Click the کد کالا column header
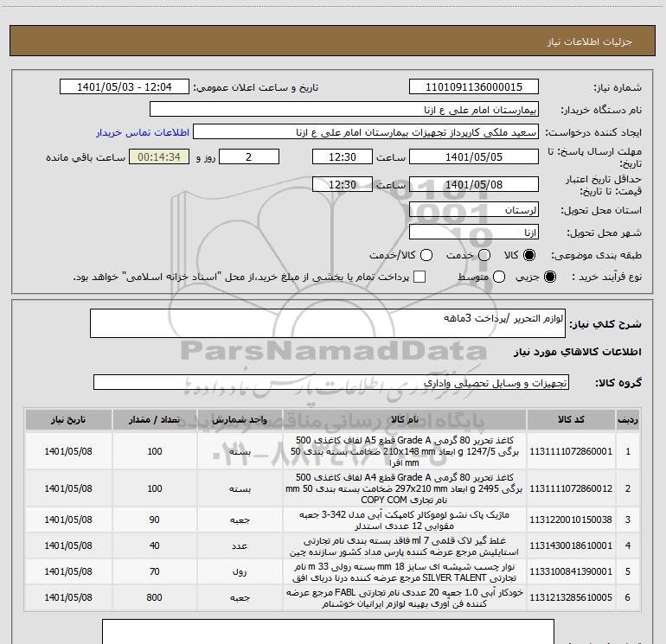Image resolution: width=666 pixels, height=644 pixels. 571,420
